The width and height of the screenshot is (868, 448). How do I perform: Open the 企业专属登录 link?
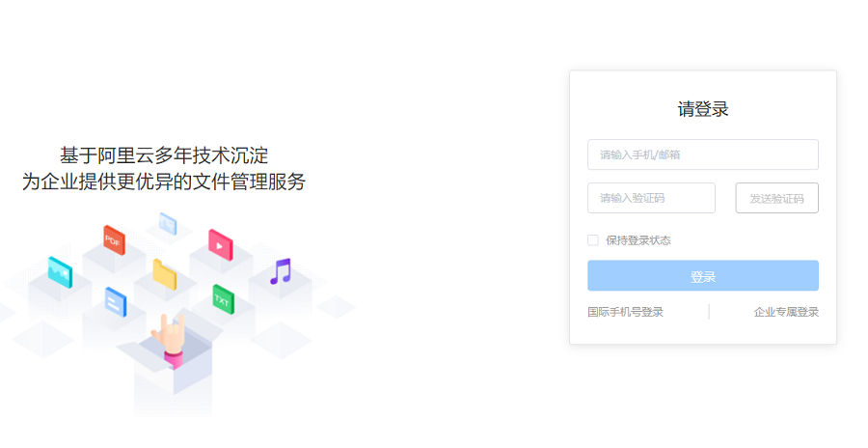(785, 312)
